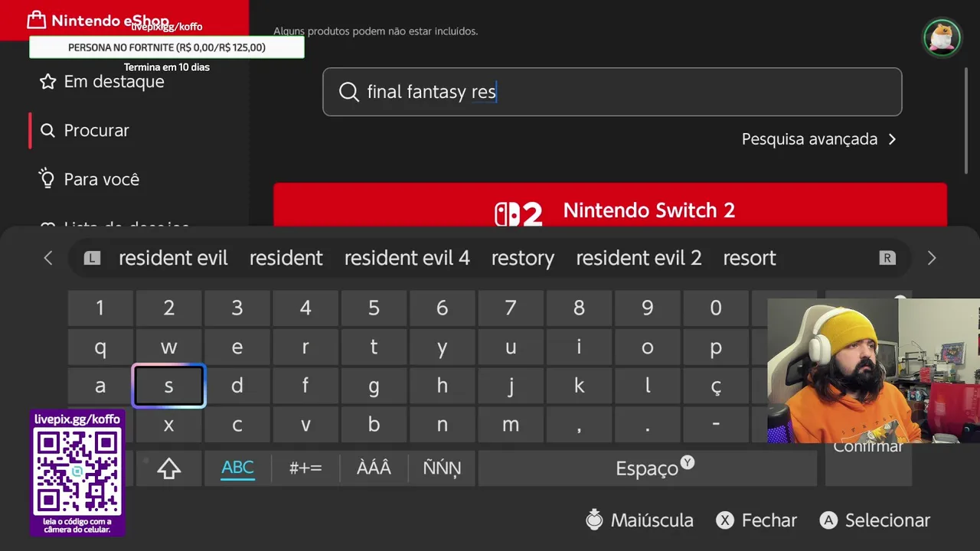980x551 pixels.
Task: Click the hyphen key on keyboard
Action: [x=716, y=425]
